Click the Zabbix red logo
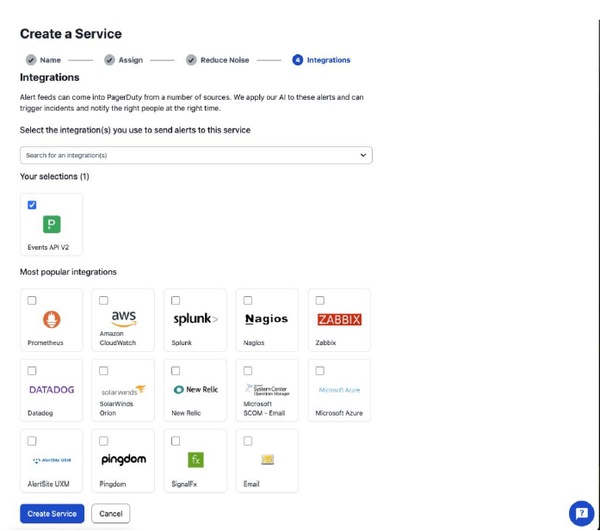The width and height of the screenshot is (600, 531). click(339, 319)
